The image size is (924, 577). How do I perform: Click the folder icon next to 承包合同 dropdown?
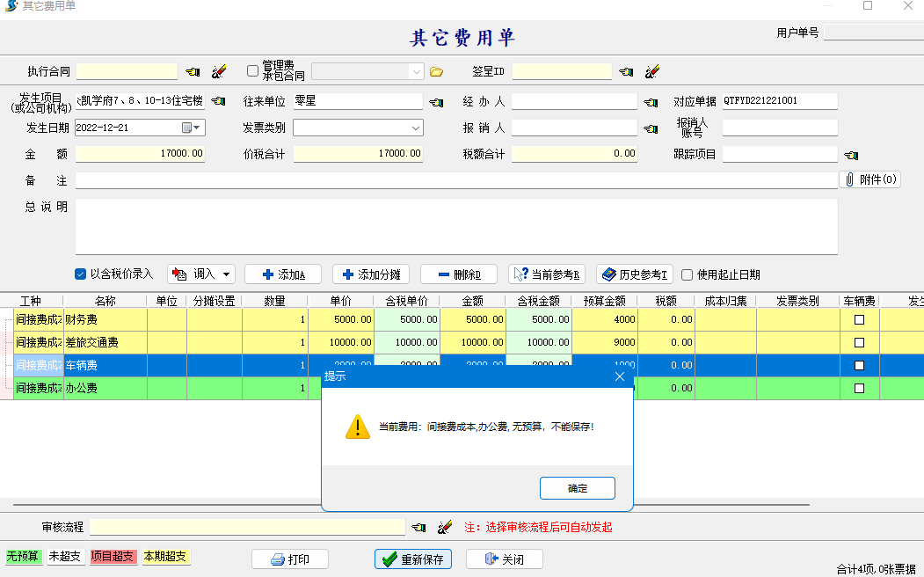tap(436, 71)
